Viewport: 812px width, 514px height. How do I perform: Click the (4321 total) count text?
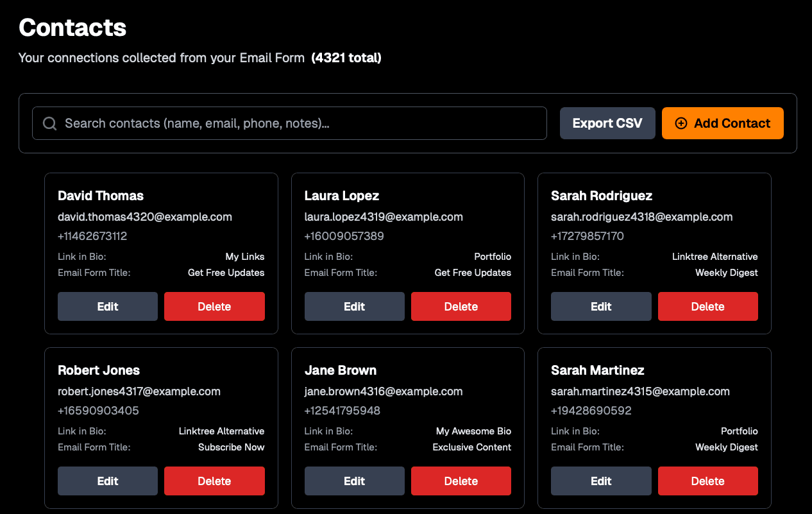point(346,58)
